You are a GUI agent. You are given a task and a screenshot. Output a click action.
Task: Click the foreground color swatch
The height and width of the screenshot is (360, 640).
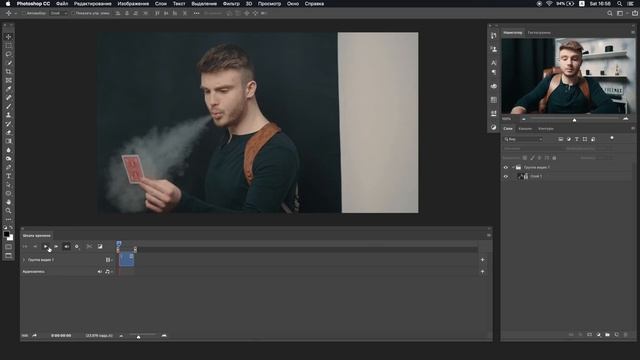point(7,234)
